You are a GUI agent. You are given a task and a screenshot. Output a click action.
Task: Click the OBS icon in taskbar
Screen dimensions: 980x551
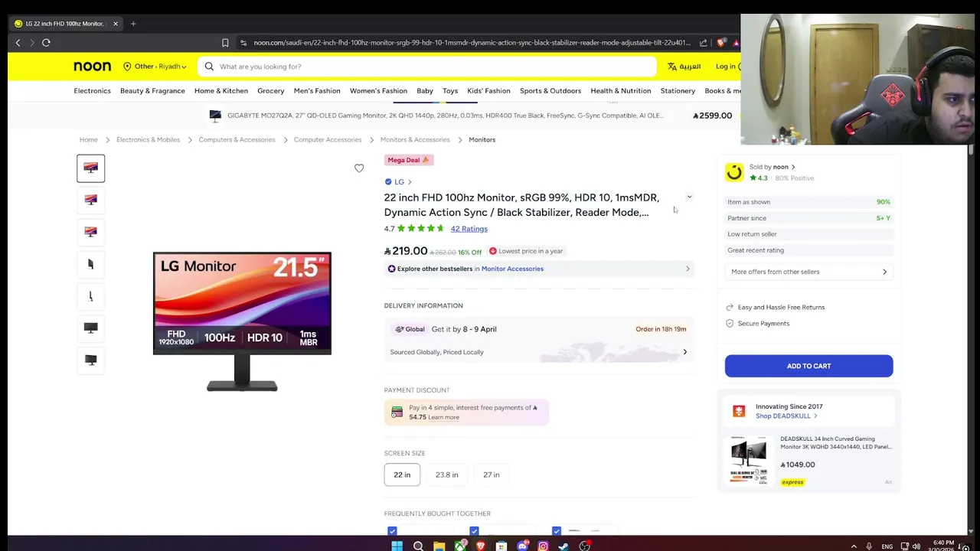click(585, 546)
